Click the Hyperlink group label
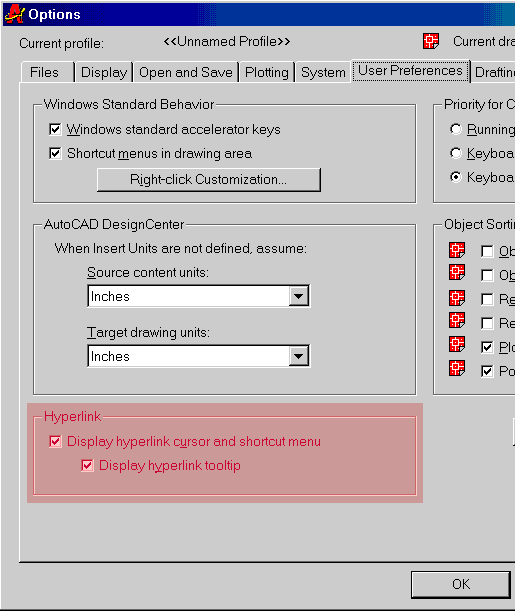The height and width of the screenshot is (611, 515). [72, 417]
